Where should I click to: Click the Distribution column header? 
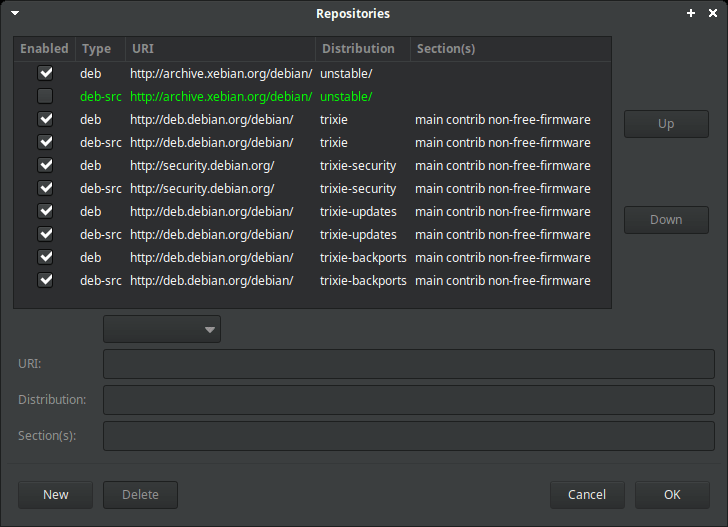point(361,49)
